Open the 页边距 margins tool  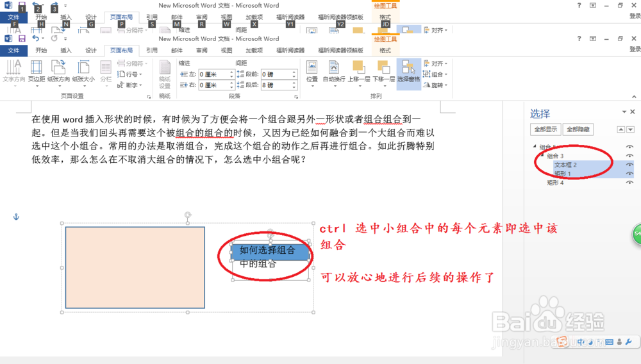coord(37,73)
